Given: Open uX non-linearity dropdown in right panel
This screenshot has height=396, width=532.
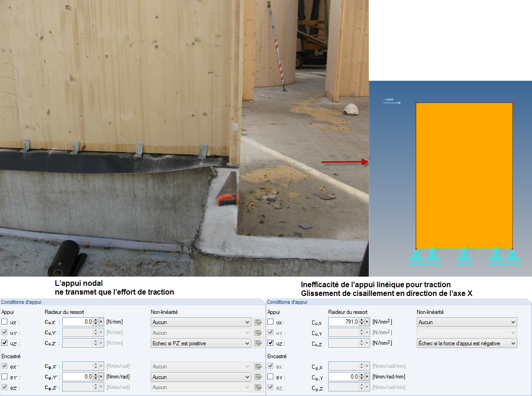Looking at the screenshot, I should [x=467, y=322].
